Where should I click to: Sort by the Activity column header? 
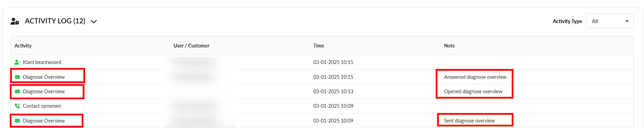point(23,46)
